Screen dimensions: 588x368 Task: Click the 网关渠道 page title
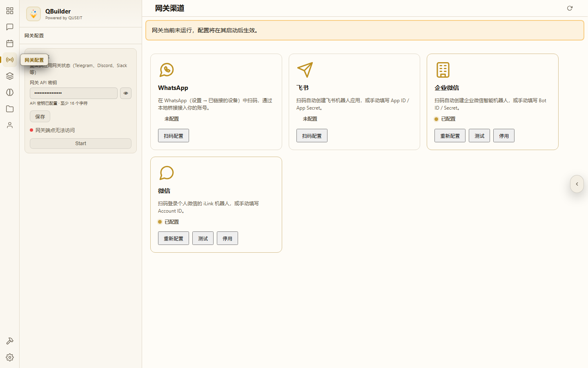(x=170, y=8)
